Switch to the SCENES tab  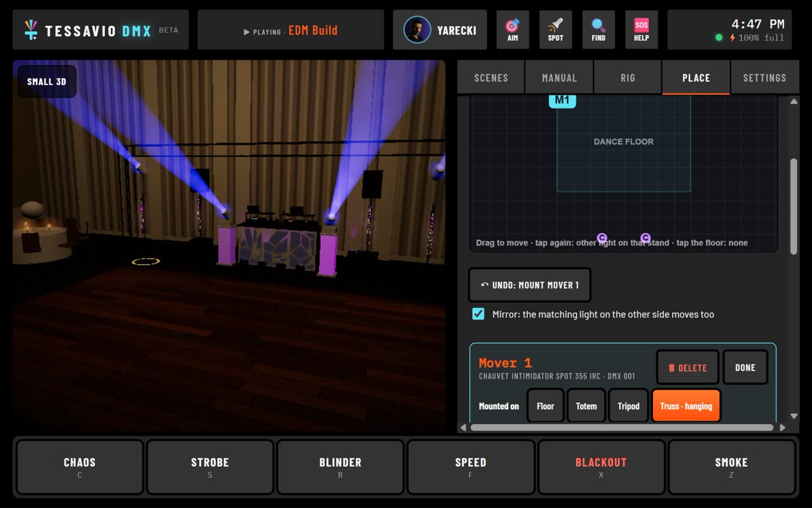pyautogui.click(x=491, y=77)
